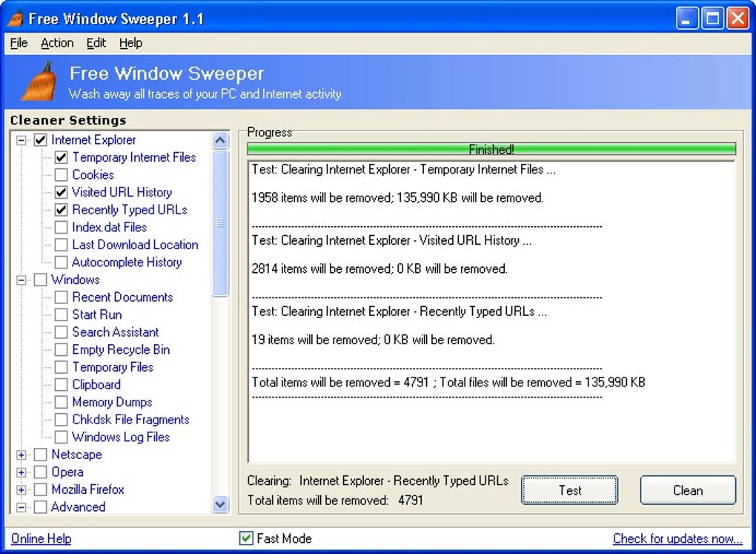Image resolution: width=756 pixels, height=554 pixels.
Task: Start cleaning with the Clean button
Action: [x=687, y=490]
